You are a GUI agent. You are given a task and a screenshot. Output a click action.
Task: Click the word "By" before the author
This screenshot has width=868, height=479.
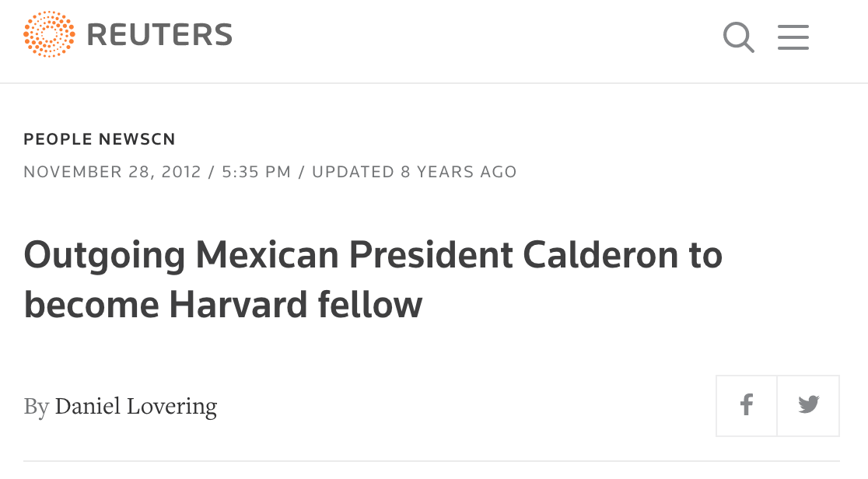[37, 407]
